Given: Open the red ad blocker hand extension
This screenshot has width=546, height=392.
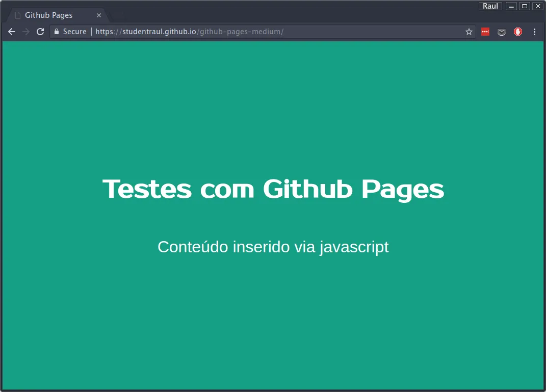Looking at the screenshot, I should click(x=518, y=32).
